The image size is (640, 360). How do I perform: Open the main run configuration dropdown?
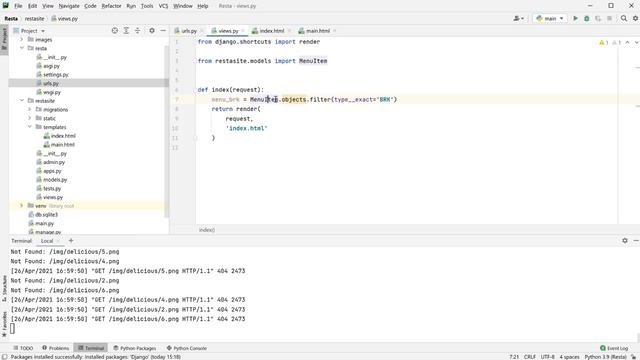[550, 18]
